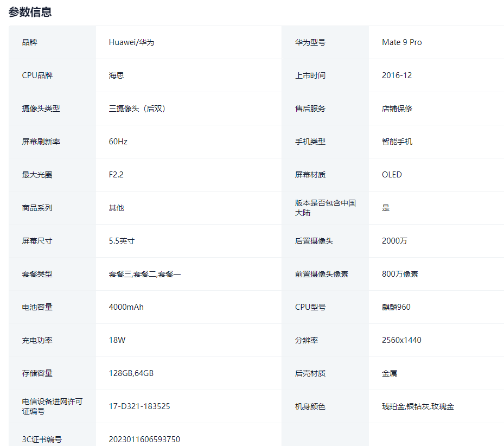Click the 电信设备进网许可证编号 label
Screen dimensions: 504x446
[52, 407]
